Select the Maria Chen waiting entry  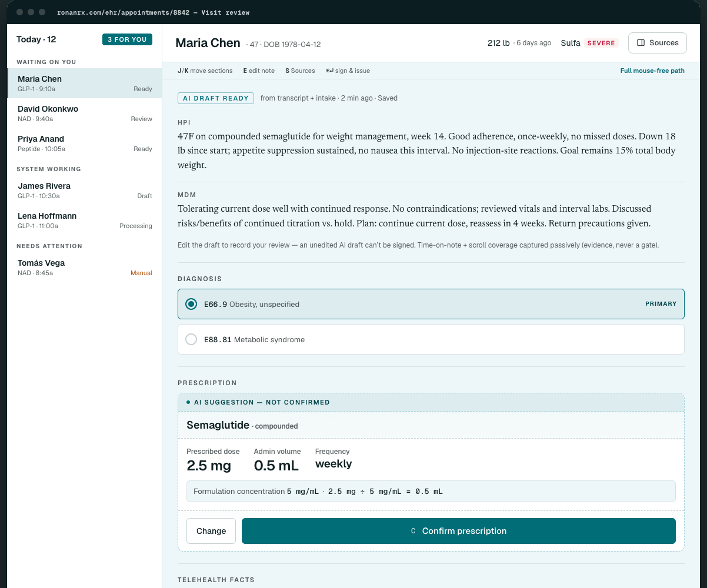point(85,83)
